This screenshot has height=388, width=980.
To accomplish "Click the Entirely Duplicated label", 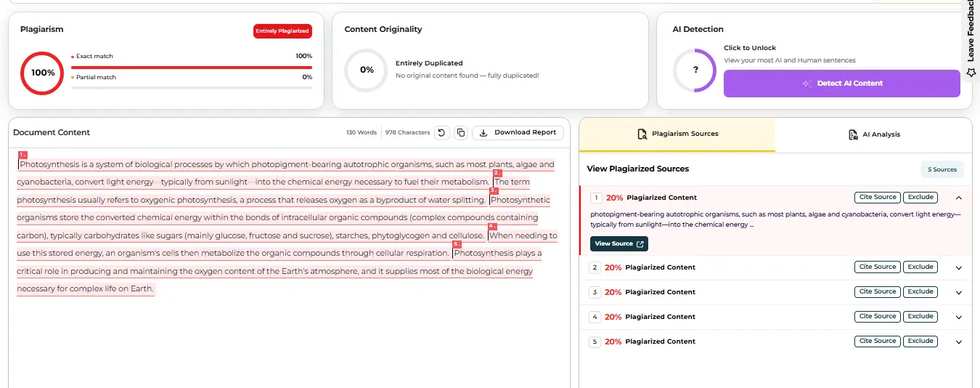I will [x=429, y=63].
